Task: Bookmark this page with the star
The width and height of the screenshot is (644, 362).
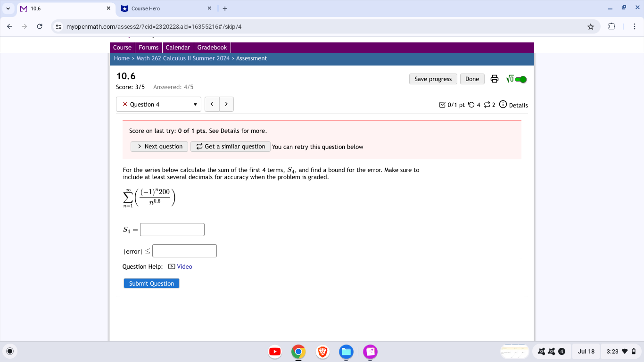Action: [591, 27]
